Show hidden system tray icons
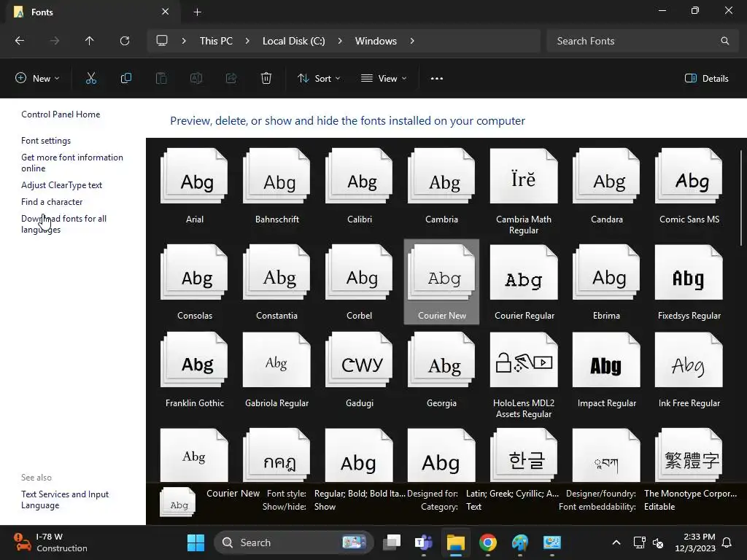The height and width of the screenshot is (560, 747). (616, 542)
